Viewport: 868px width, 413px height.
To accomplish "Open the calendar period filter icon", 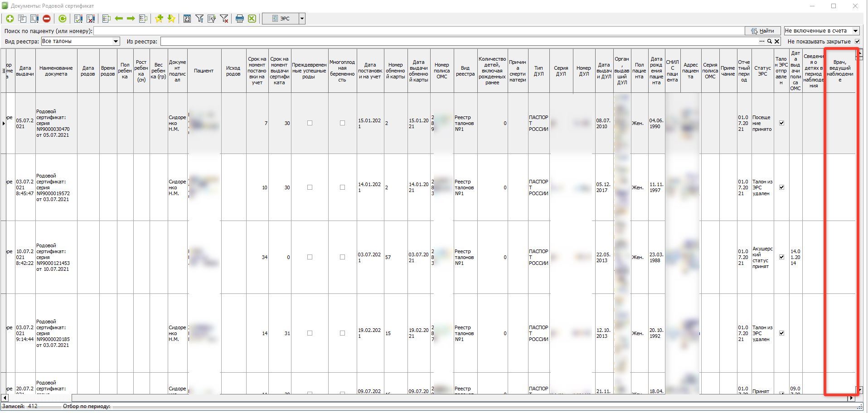I will point(187,19).
